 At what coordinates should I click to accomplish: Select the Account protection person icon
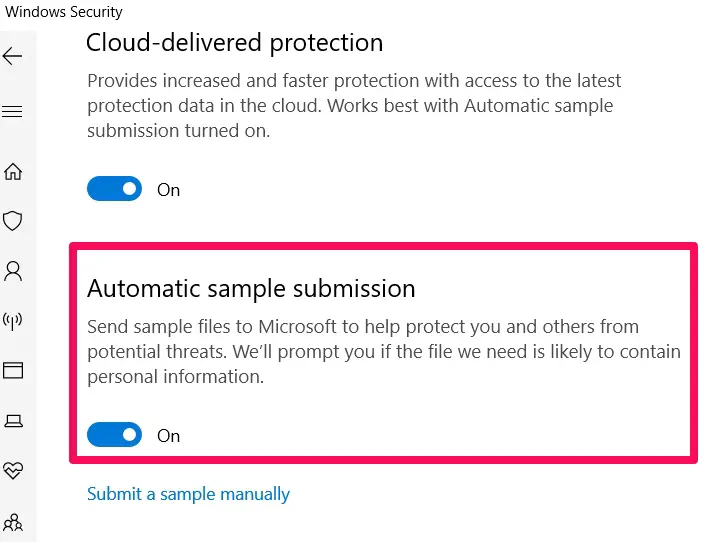13,270
